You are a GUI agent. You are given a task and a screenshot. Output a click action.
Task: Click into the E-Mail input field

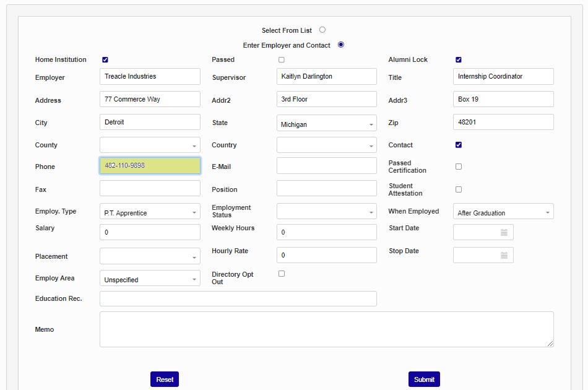click(x=327, y=166)
